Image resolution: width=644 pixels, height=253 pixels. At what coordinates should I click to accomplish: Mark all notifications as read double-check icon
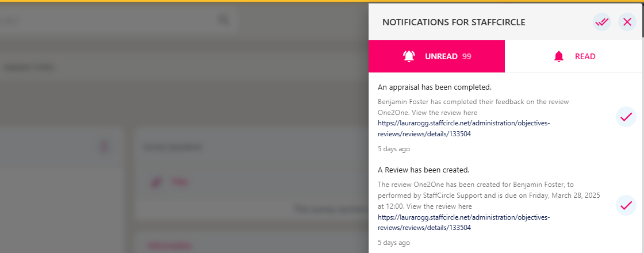click(601, 22)
